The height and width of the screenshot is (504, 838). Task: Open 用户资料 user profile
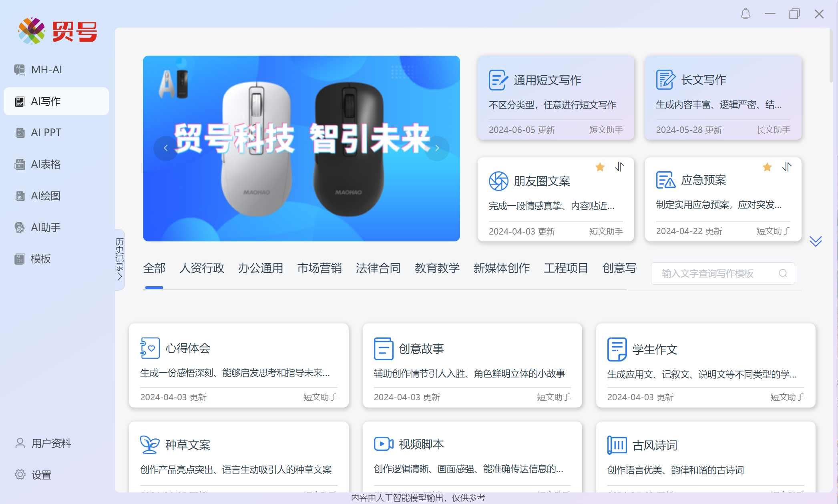pos(43,443)
